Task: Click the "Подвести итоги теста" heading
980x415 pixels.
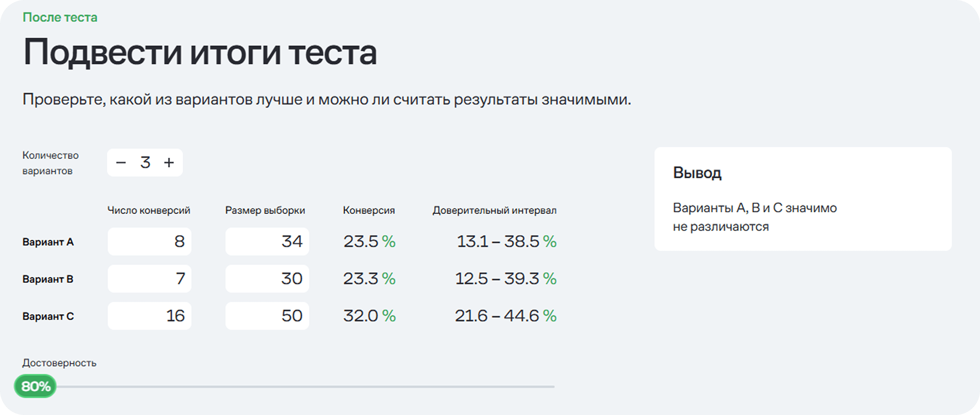Action: pyautogui.click(x=200, y=53)
